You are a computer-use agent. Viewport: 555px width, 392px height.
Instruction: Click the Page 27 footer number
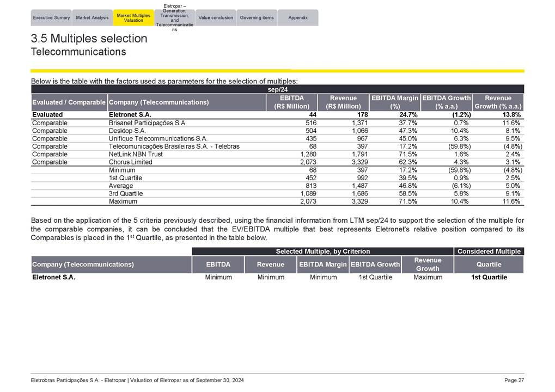click(515, 380)
